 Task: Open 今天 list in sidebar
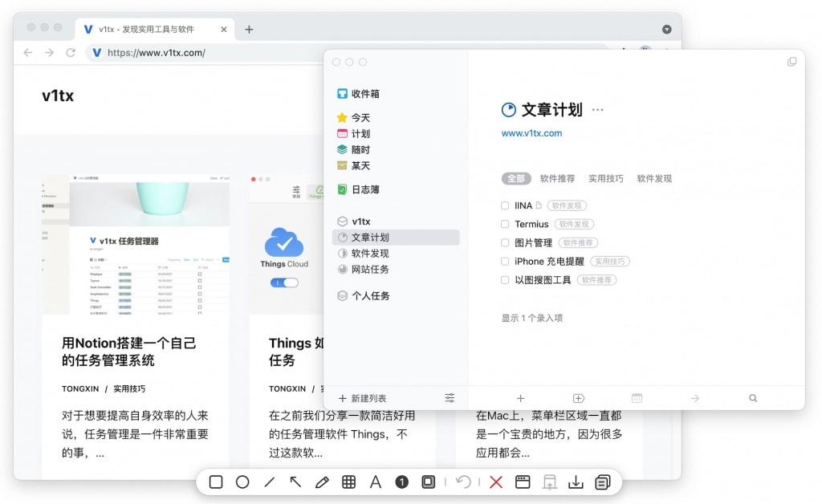[353, 118]
